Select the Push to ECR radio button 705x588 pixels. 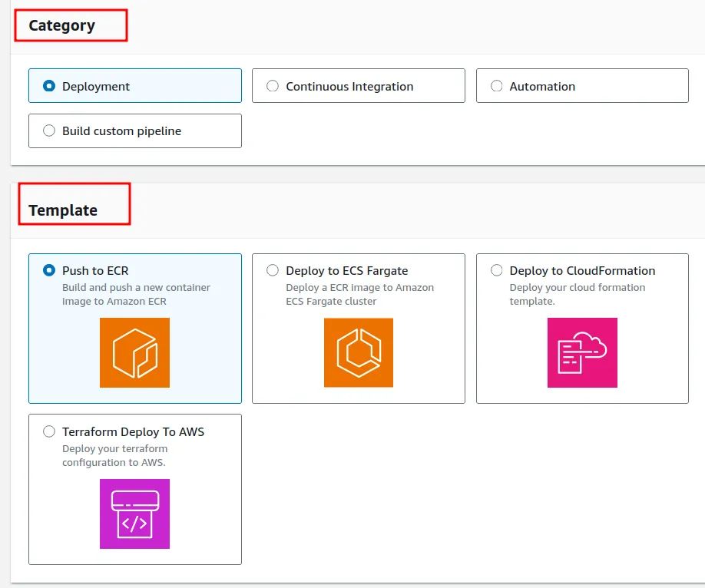[x=49, y=270]
